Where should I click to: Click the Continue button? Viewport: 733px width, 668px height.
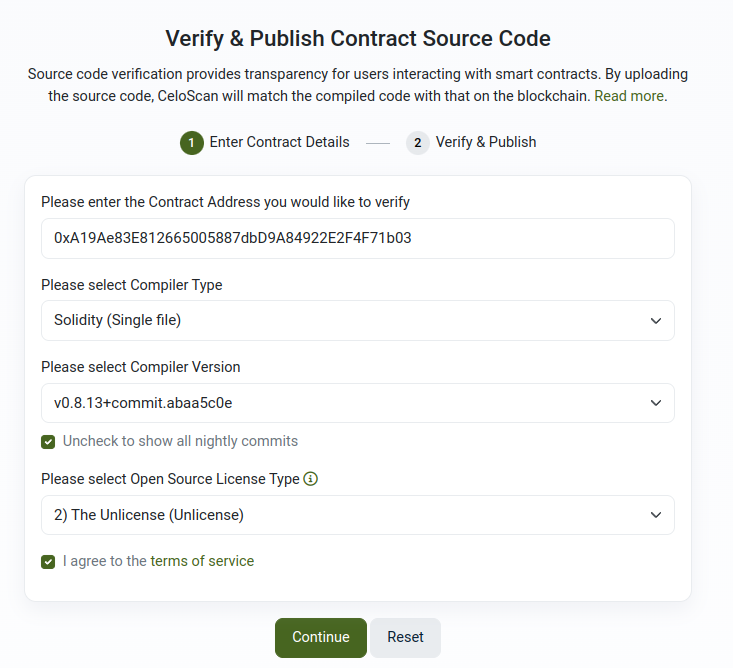(x=321, y=638)
